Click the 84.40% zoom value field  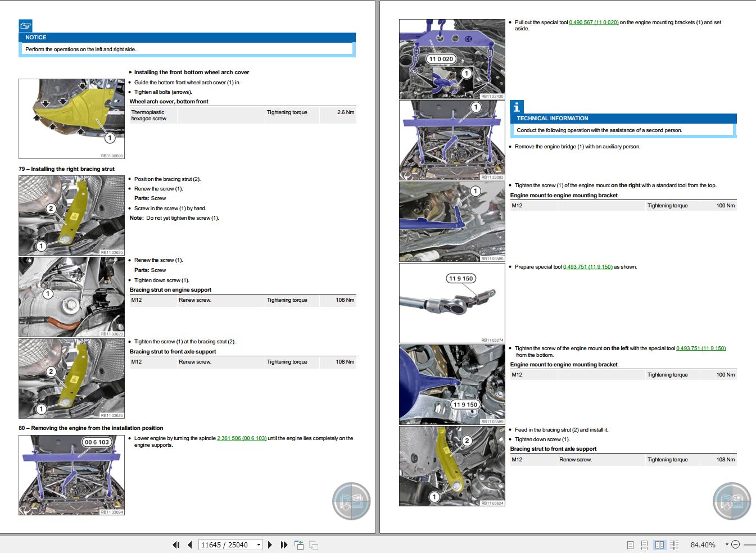point(703,545)
